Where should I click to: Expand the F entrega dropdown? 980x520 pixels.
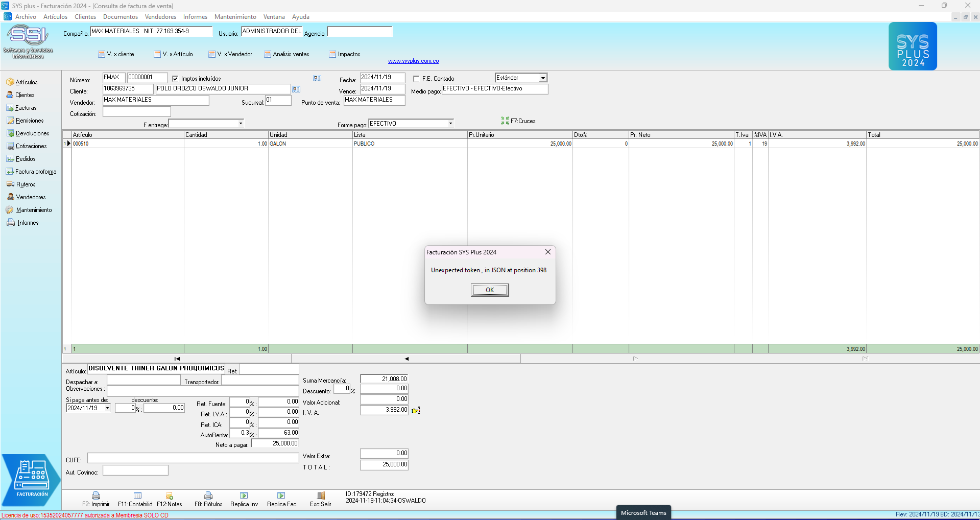point(241,123)
